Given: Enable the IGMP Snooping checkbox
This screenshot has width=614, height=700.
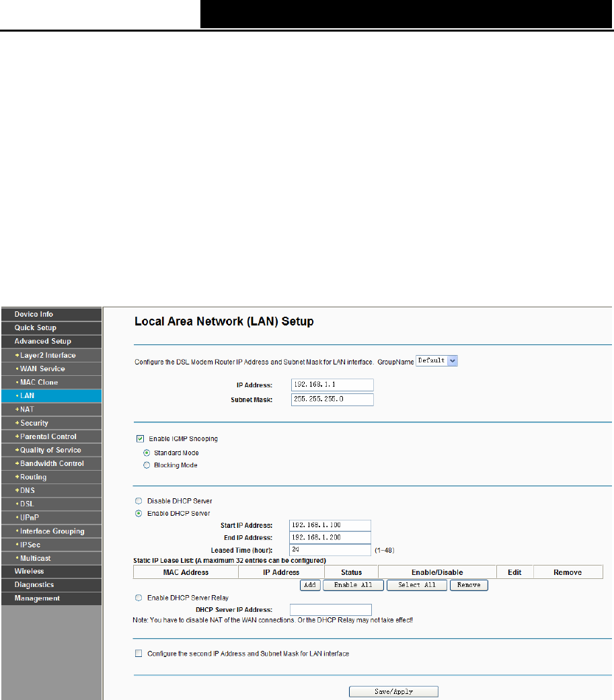Looking at the screenshot, I should point(141,439).
